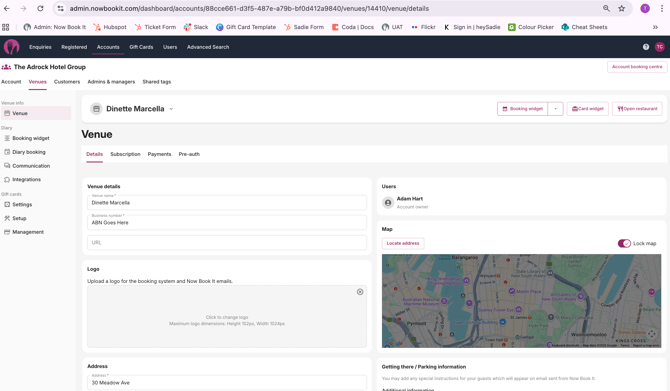The image size is (670, 391).
Task: Select Accounts in top navigation
Action: [108, 47]
